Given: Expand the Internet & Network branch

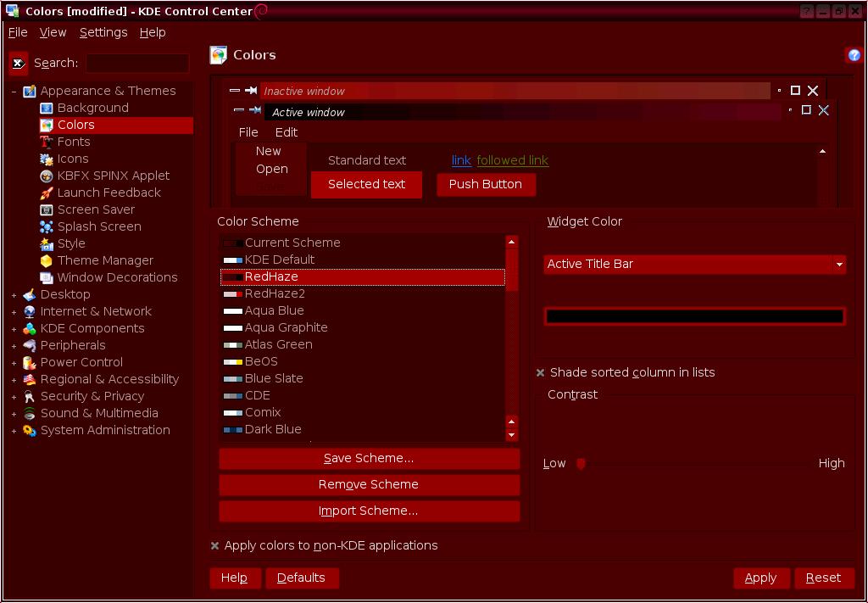Looking at the screenshot, I should (14, 312).
